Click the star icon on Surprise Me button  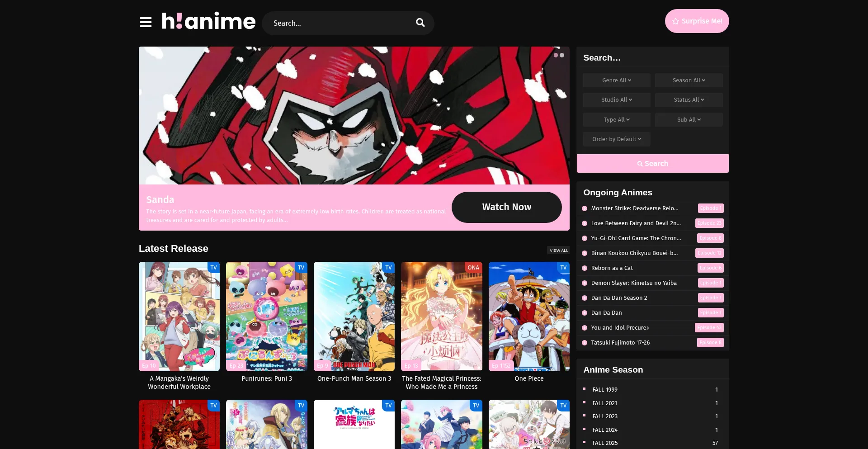(675, 21)
